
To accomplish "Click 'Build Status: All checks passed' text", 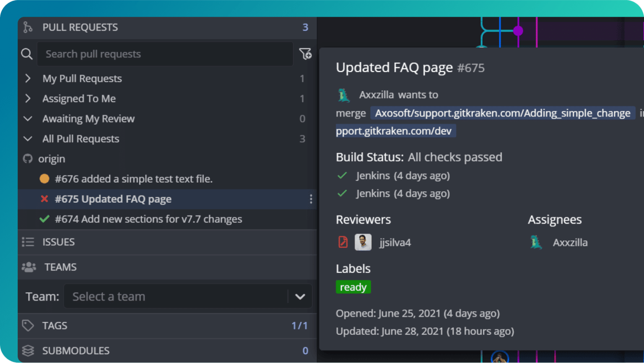I will click(x=419, y=157).
